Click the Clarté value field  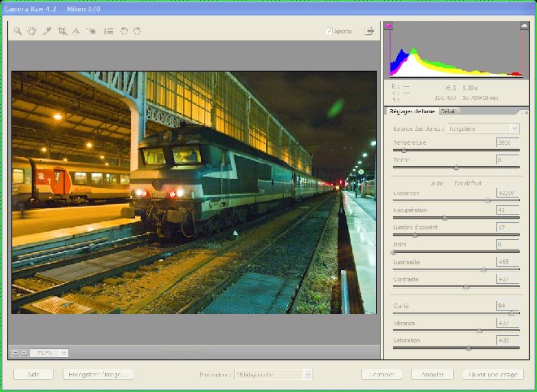pos(508,306)
